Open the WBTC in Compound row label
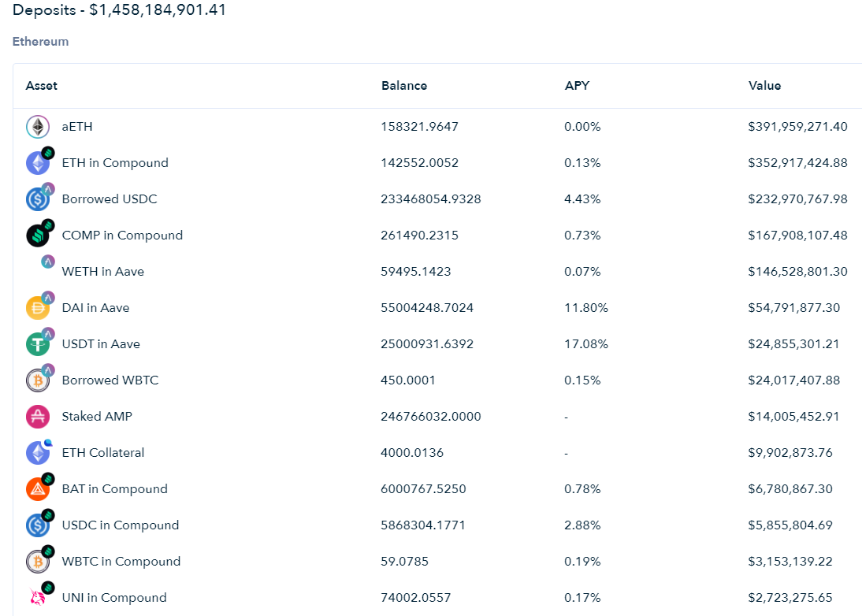This screenshot has width=862, height=616. tap(121, 562)
